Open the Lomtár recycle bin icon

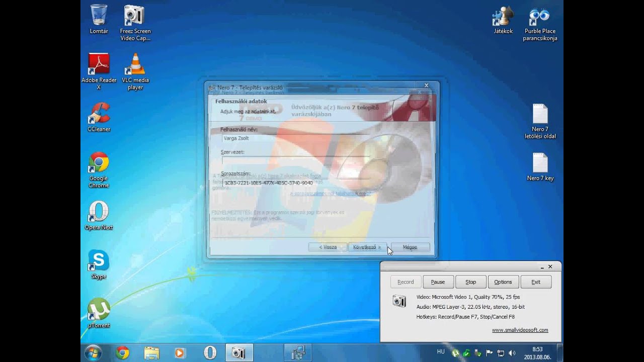[x=99, y=16]
